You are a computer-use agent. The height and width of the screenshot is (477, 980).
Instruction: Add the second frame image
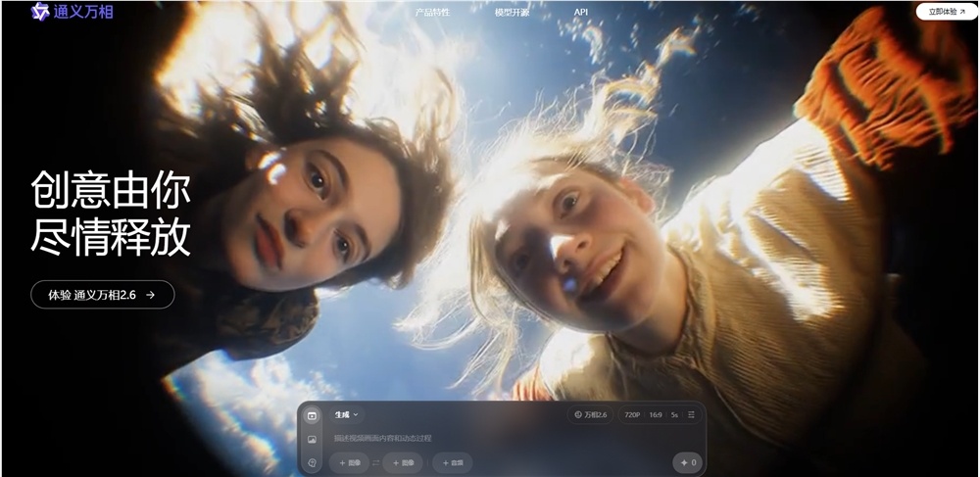(x=403, y=462)
